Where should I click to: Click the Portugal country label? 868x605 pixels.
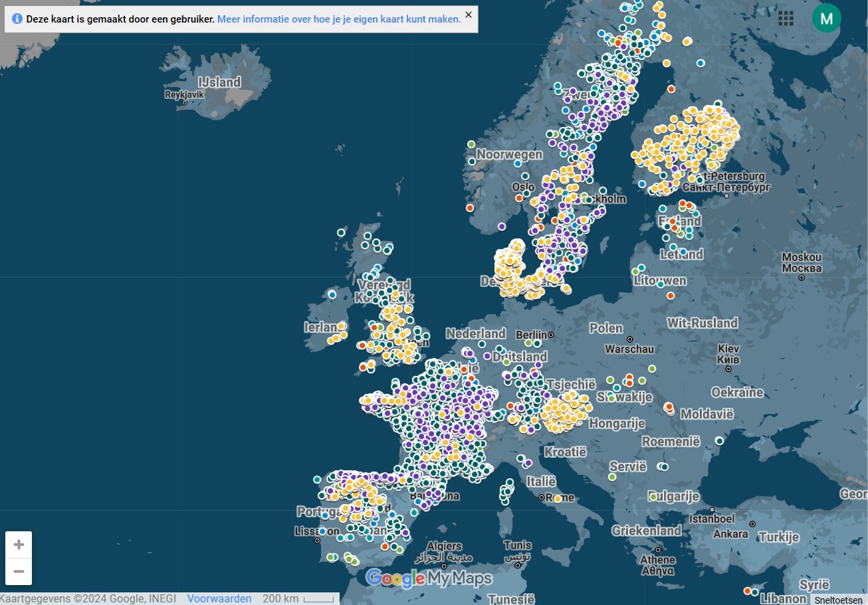[x=320, y=512]
